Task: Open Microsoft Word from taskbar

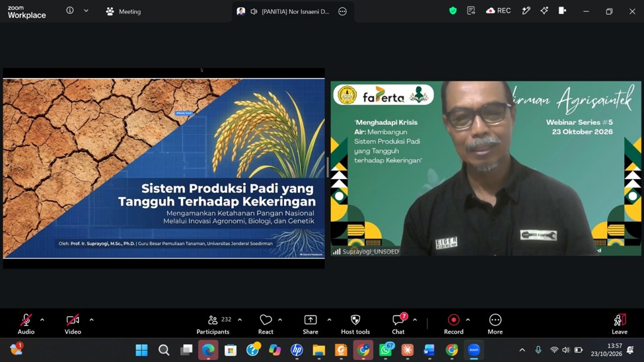Action: [429, 350]
